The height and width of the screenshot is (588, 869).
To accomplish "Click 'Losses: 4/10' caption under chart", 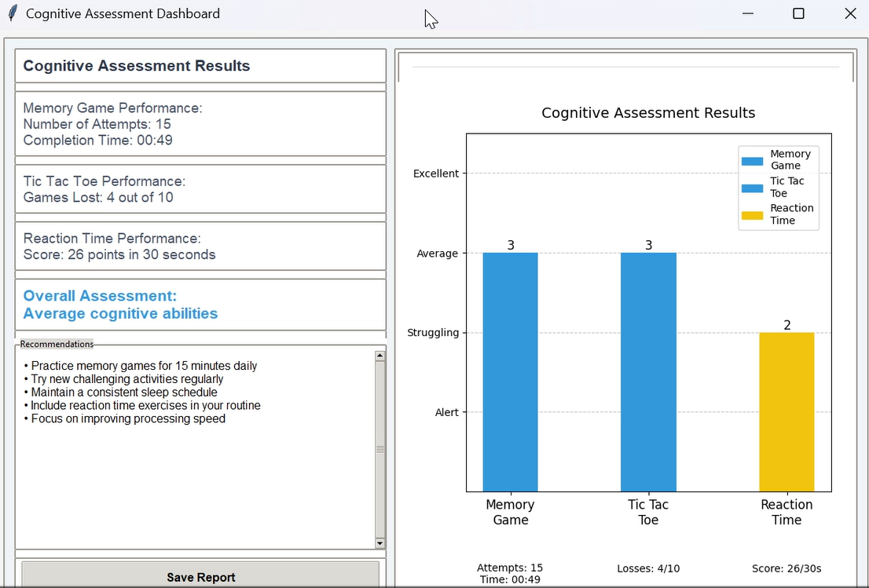I will click(648, 568).
